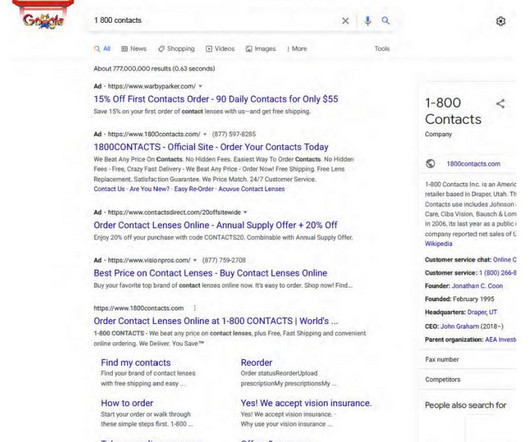Click the search field containing 1 800 contacts

tap(216, 20)
